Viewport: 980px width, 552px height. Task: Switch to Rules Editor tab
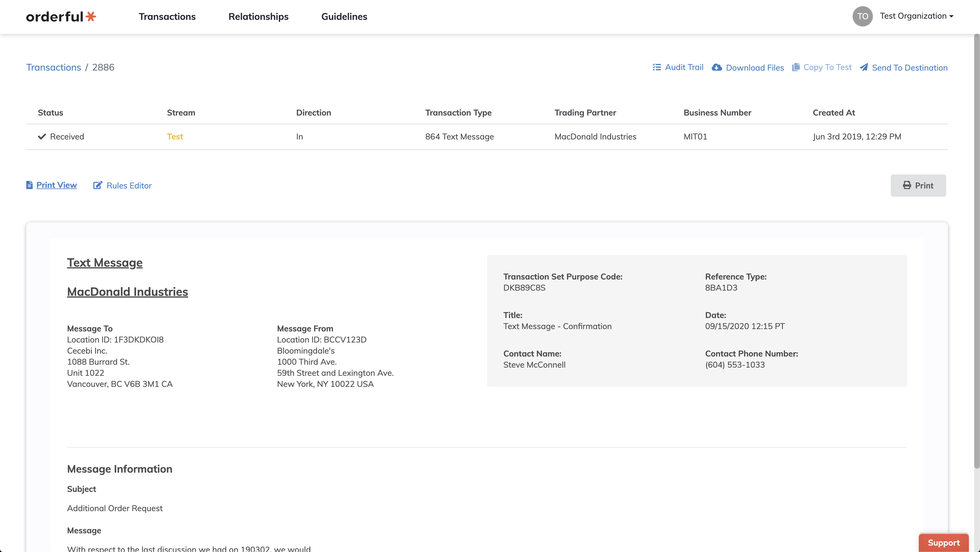(x=129, y=186)
